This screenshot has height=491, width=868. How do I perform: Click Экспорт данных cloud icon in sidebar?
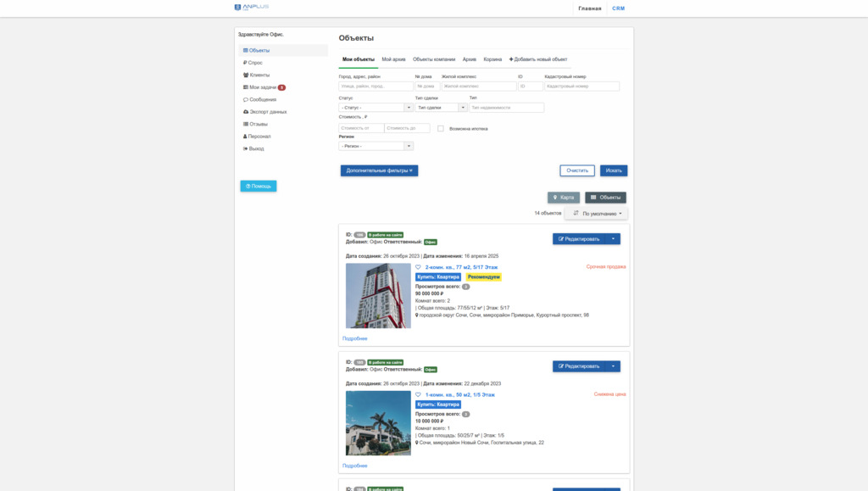[246, 112]
